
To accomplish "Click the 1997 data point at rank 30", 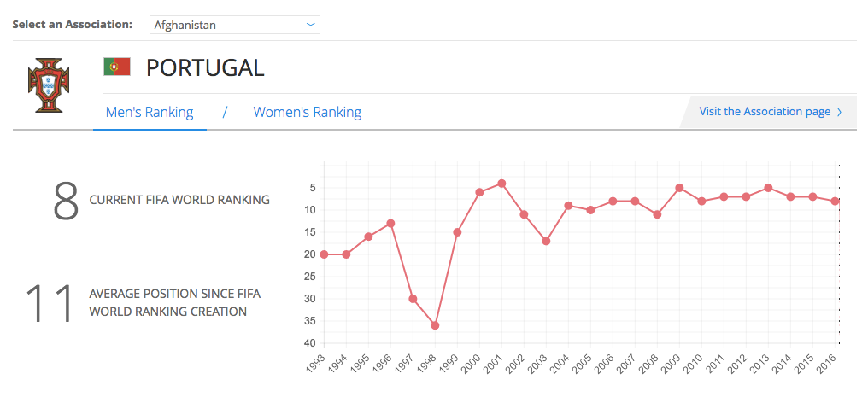I will pos(413,299).
